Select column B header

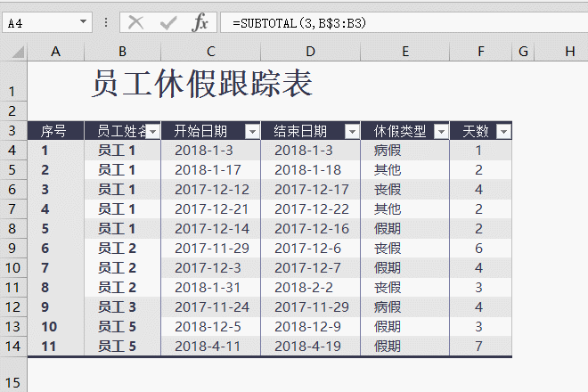pyautogui.click(x=122, y=52)
